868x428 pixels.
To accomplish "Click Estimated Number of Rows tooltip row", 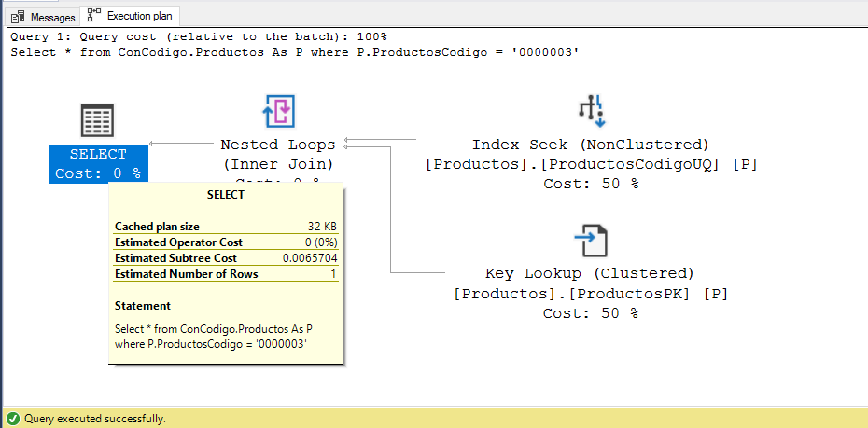I will [x=225, y=274].
